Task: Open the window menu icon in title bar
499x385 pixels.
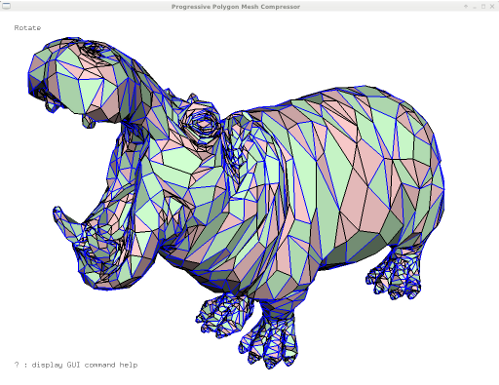Action: (x=6, y=6)
